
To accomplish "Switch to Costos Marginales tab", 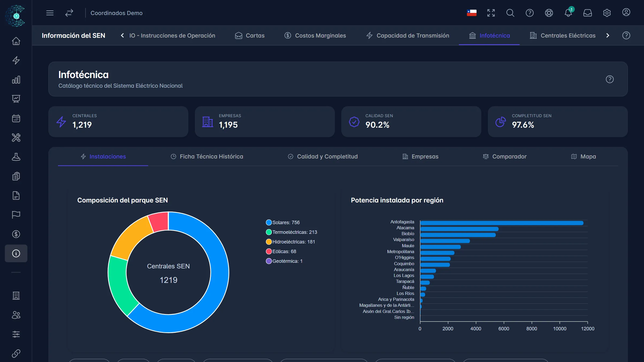I will (315, 35).
